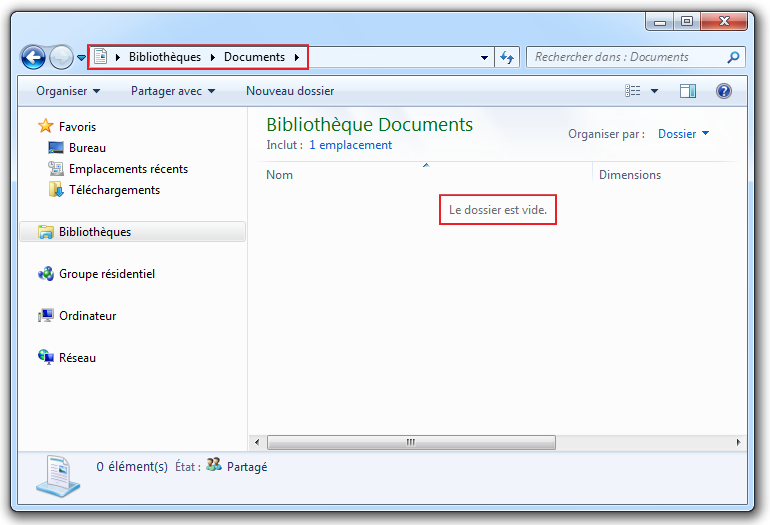Click the right scroll arrow
This screenshot has height=525, width=770.
pos(738,442)
